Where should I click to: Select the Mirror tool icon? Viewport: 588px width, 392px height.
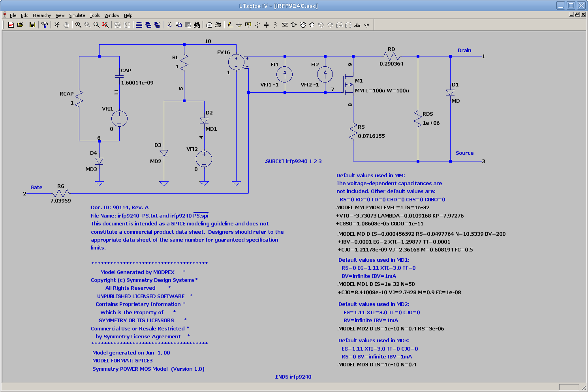tap(348, 25)
